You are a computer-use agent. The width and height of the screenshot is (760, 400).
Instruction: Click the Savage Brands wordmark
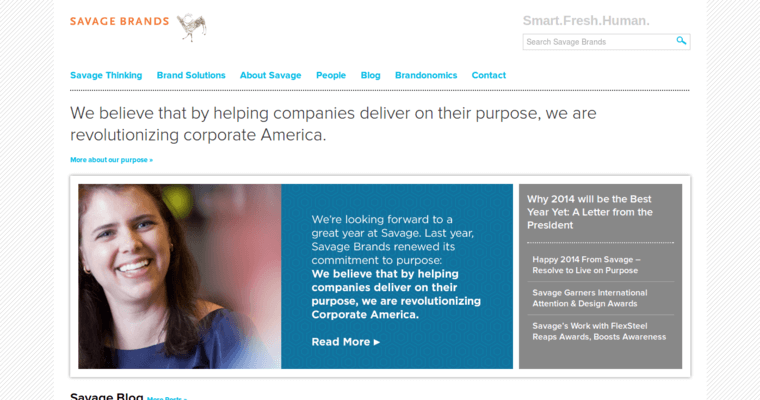pos(119,21)
